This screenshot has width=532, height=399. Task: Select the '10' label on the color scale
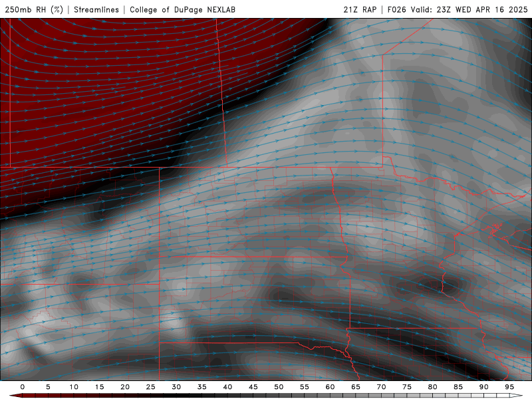74,387
